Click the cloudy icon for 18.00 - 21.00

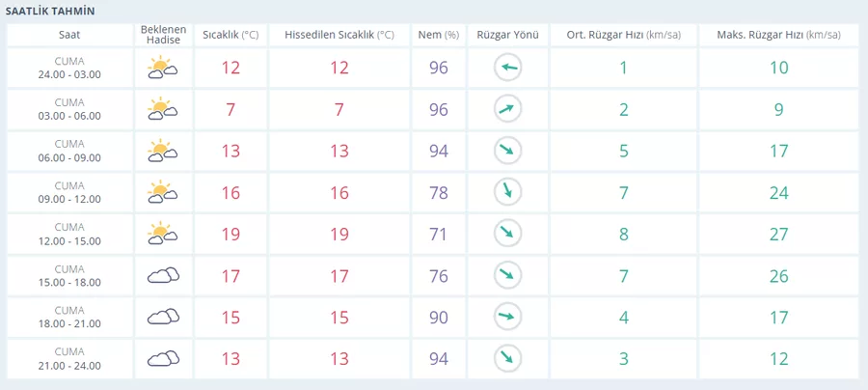162,317
